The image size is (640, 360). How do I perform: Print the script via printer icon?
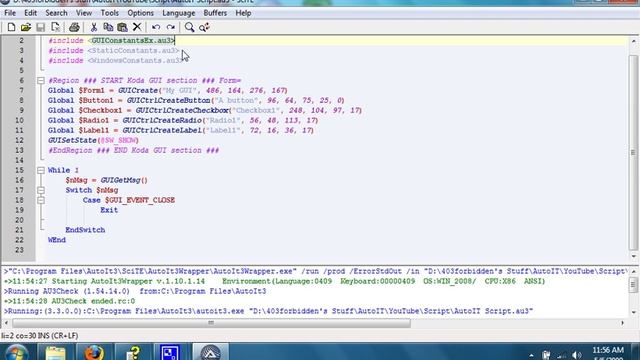pyautogui.click(x=74, y=27)
